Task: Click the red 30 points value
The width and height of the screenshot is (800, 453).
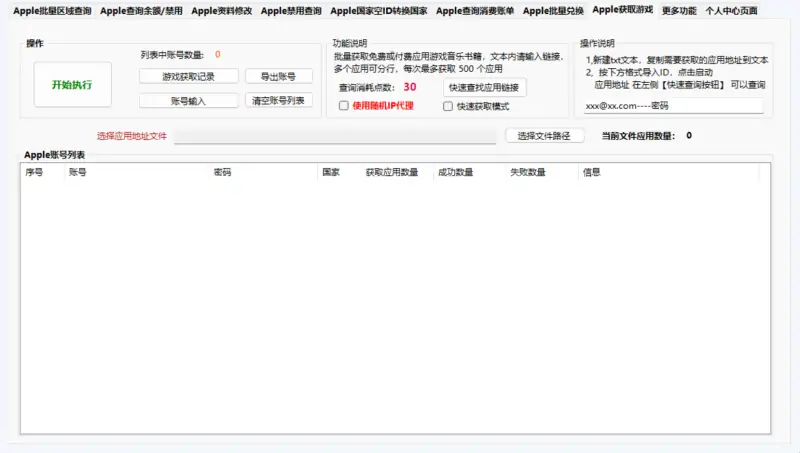Action: pos(410,87)
